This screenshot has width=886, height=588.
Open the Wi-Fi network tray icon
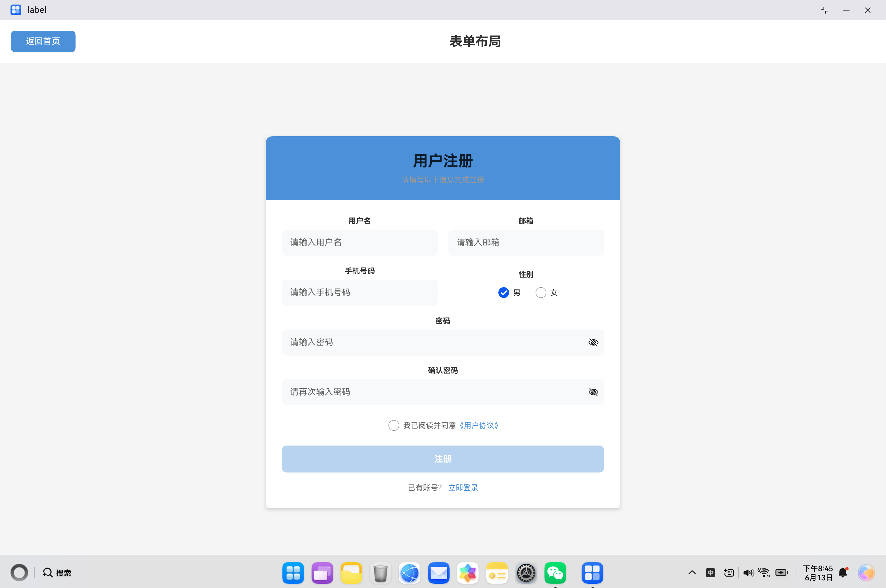click(764, 573)
